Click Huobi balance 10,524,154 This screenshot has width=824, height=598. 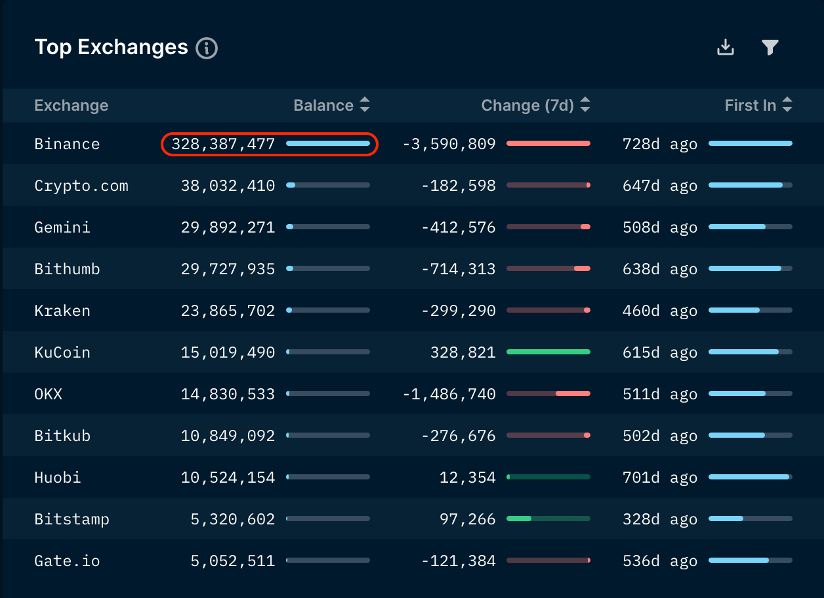(x=228, y=477)
